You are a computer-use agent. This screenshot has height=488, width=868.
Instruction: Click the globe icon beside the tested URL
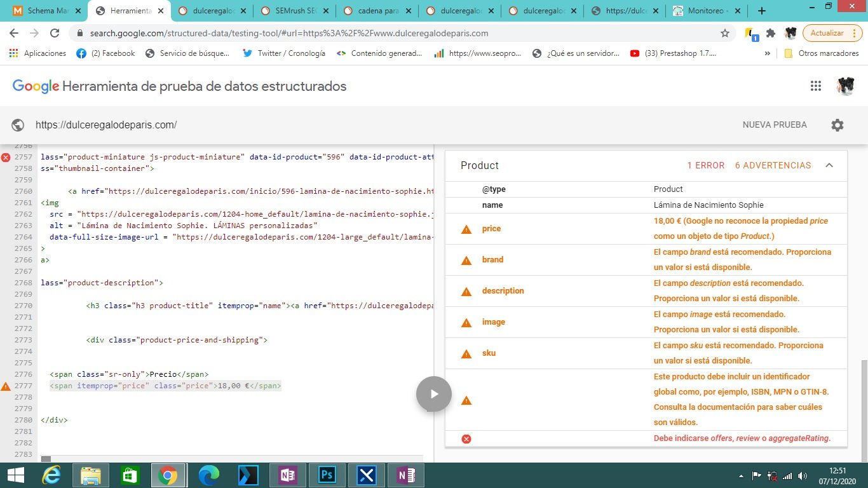pyautogui.click(x=18, y=125)
